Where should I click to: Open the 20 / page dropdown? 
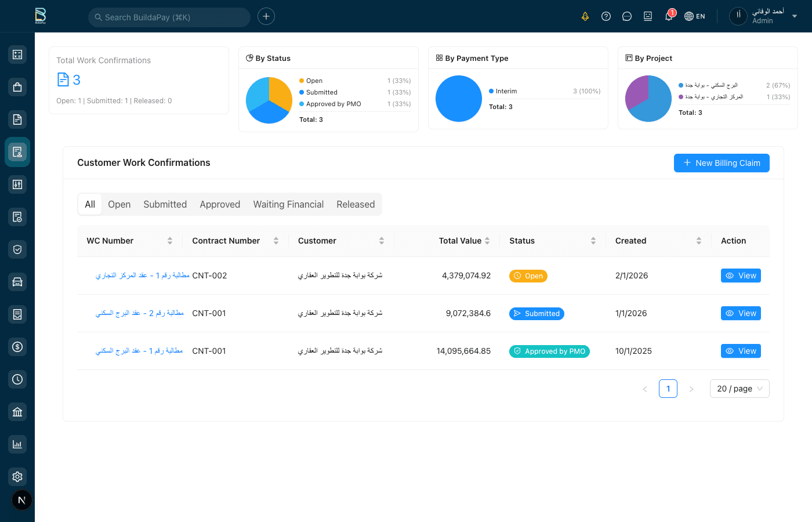[x=739, y=388]
